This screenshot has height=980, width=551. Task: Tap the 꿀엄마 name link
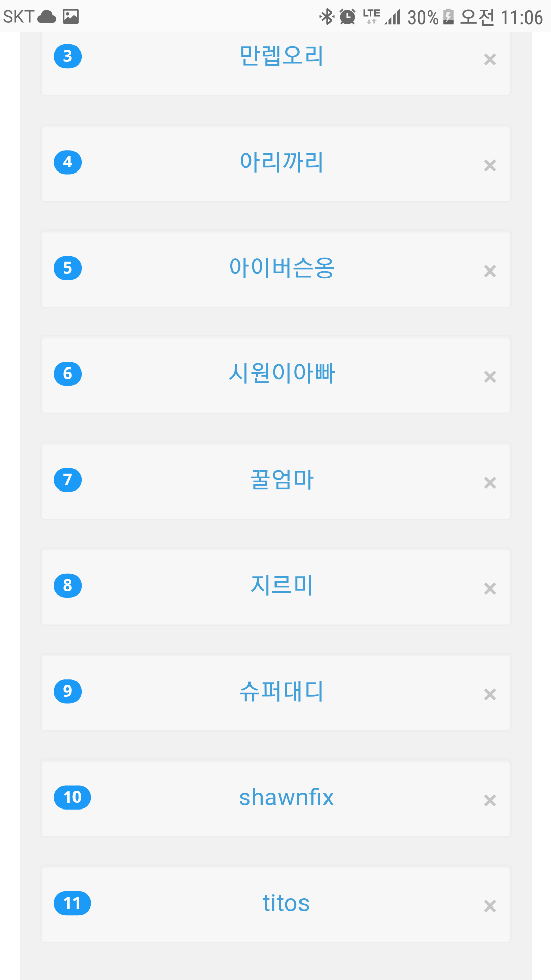tap(282, 480)
